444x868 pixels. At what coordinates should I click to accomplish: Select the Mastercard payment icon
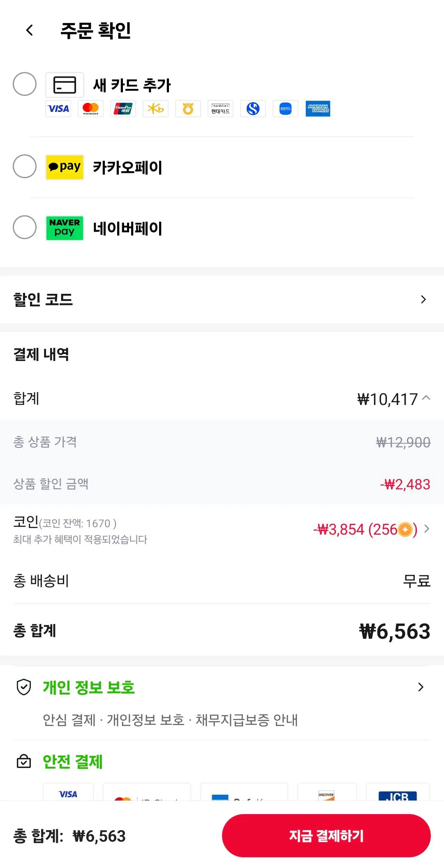click(90, 109)
